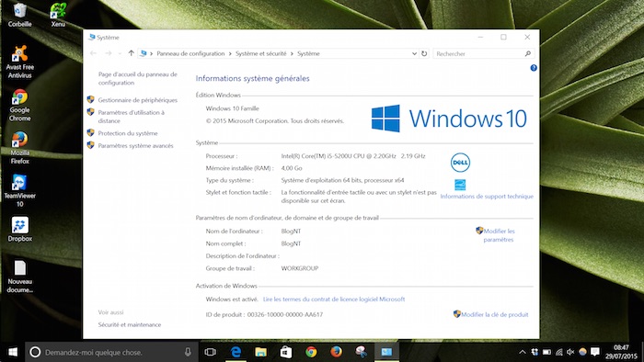This screenshot has width=644, height=362.
Task: Show hidden tray icons chevron
Action: 522,352
